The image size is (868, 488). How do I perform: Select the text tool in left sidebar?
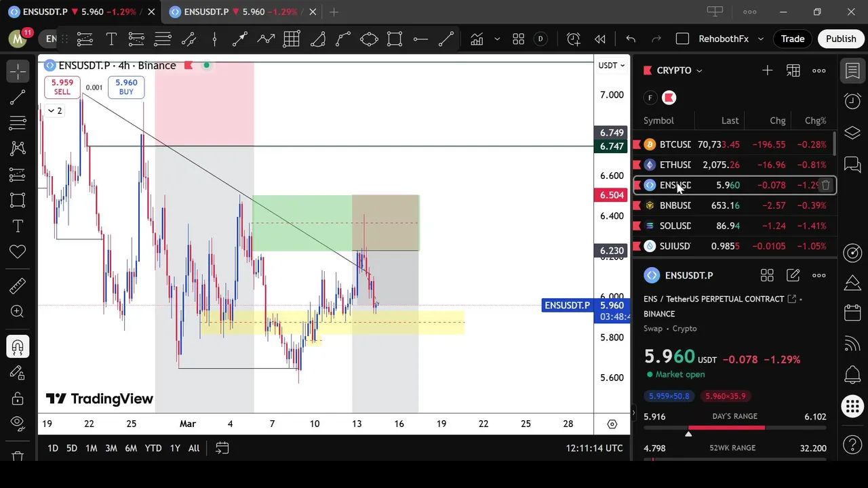(18, 226)
